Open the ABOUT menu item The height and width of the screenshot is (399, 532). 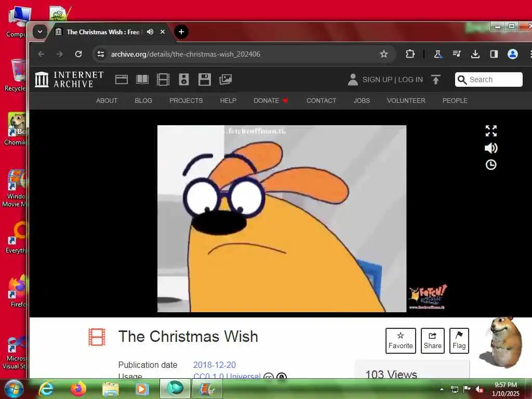click(x=107, y=100)
